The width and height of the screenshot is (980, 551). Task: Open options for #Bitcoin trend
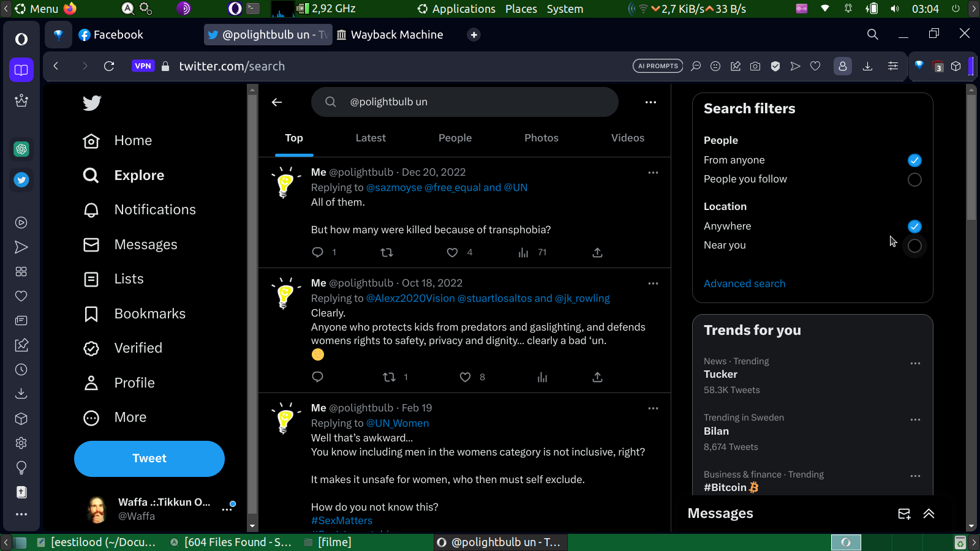pyautogui.click(x=915, y=476)
